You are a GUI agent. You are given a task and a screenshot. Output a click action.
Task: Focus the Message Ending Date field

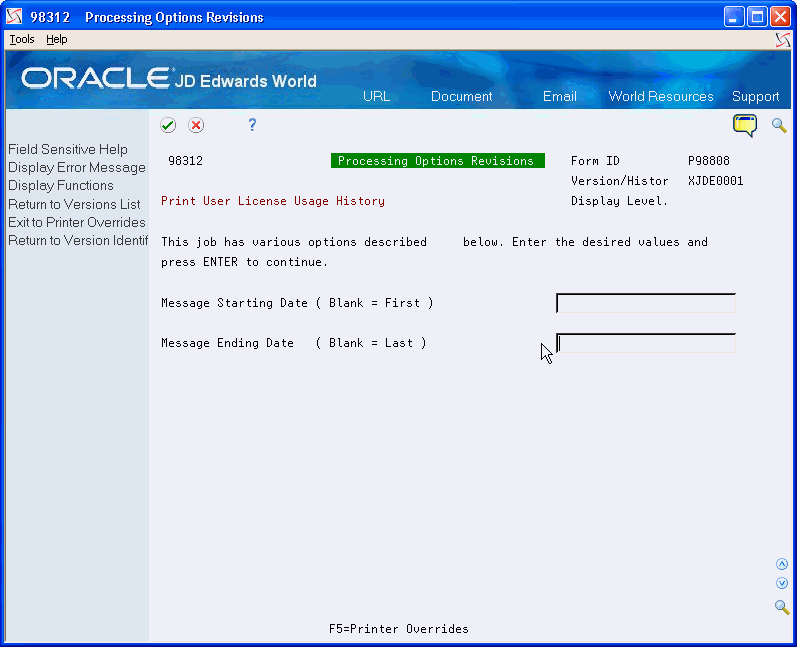[x=646, y=343]
